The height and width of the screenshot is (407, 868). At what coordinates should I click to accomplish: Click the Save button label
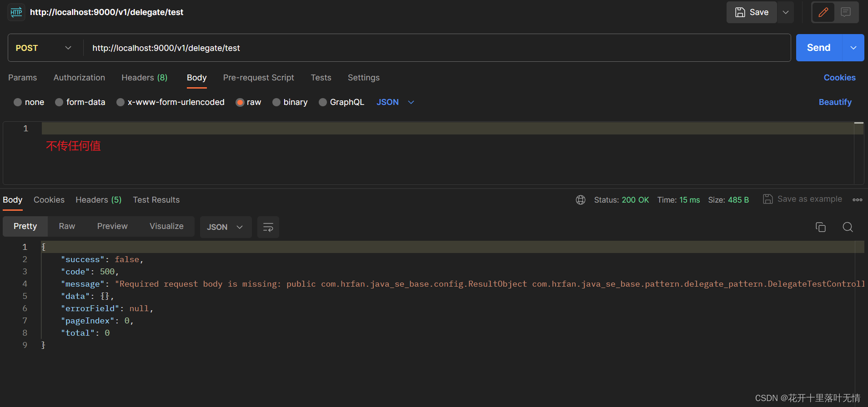point(759,12)
